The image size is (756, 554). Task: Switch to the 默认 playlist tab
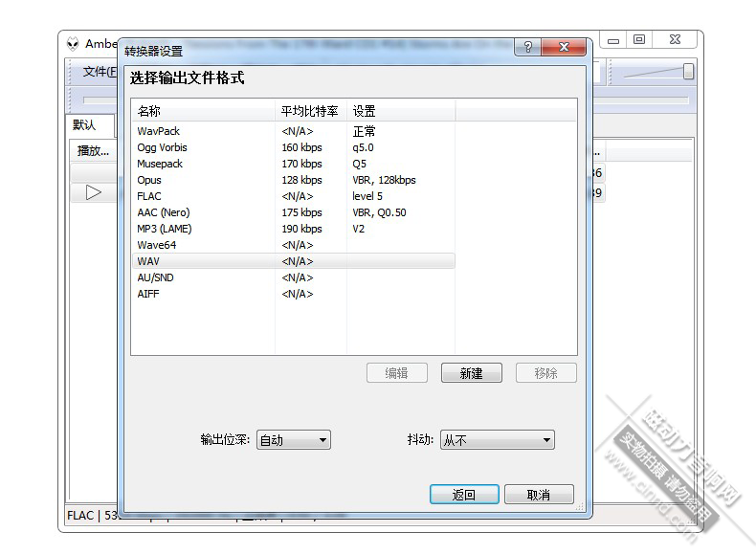click(84, 125)
